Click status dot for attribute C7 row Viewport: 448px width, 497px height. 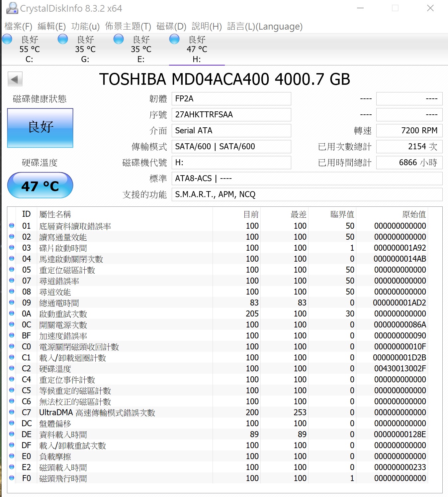12,412
